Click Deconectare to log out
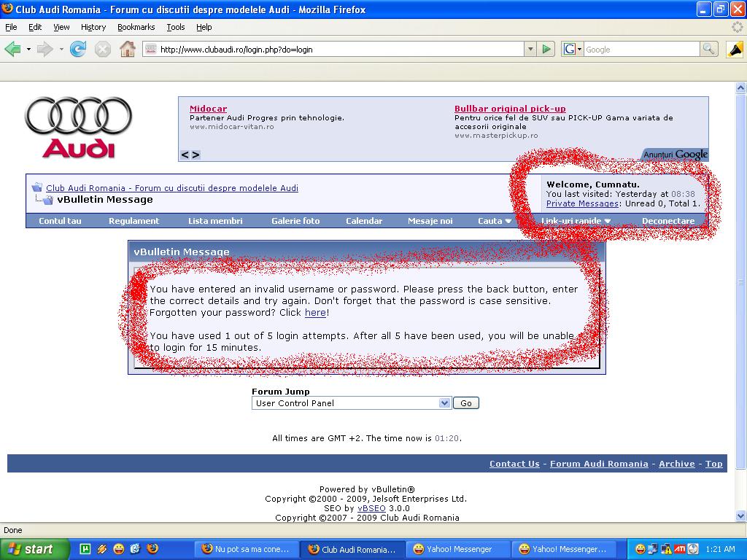This screenshot has width=747, height=560. point(668,221)
